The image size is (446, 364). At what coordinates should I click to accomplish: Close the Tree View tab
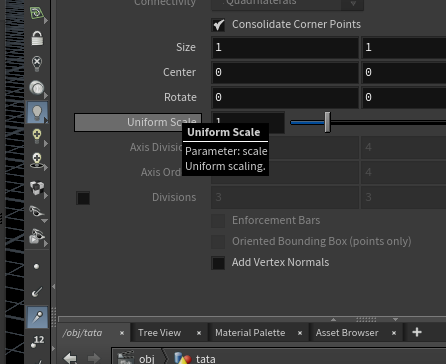click(x=199, y=333)
